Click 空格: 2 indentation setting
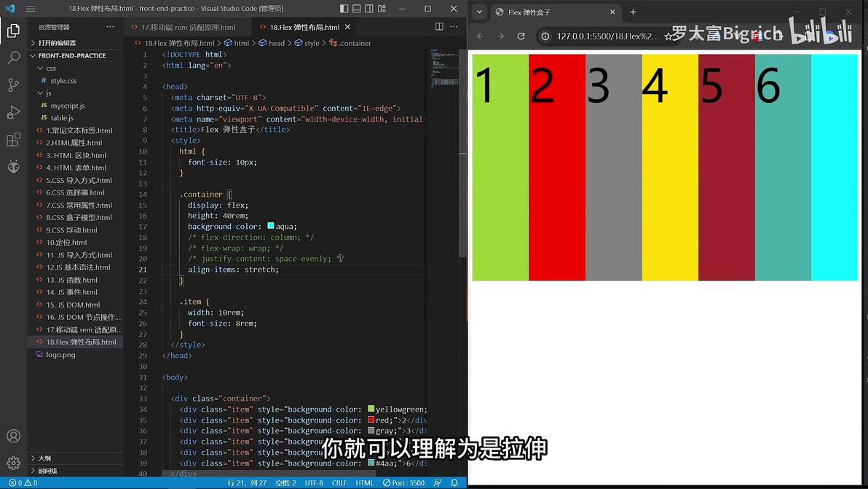Screen dimensions: 868x489 coord(285,483)
